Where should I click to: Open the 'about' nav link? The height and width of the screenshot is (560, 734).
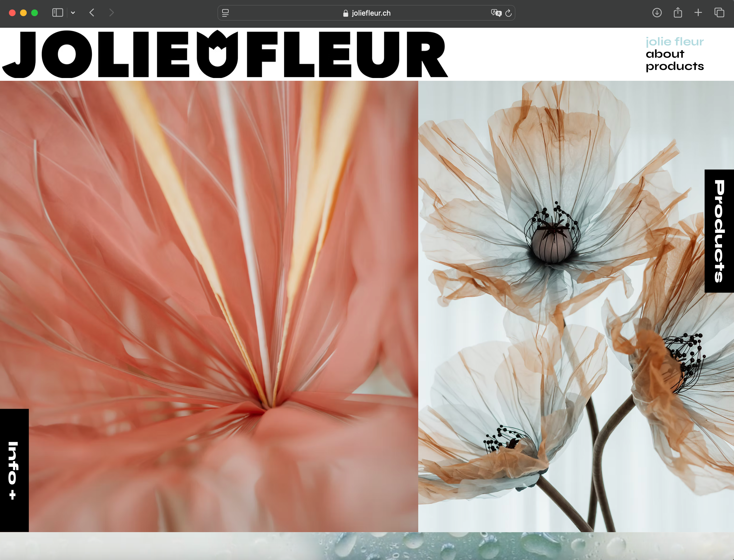click(665, 54)
